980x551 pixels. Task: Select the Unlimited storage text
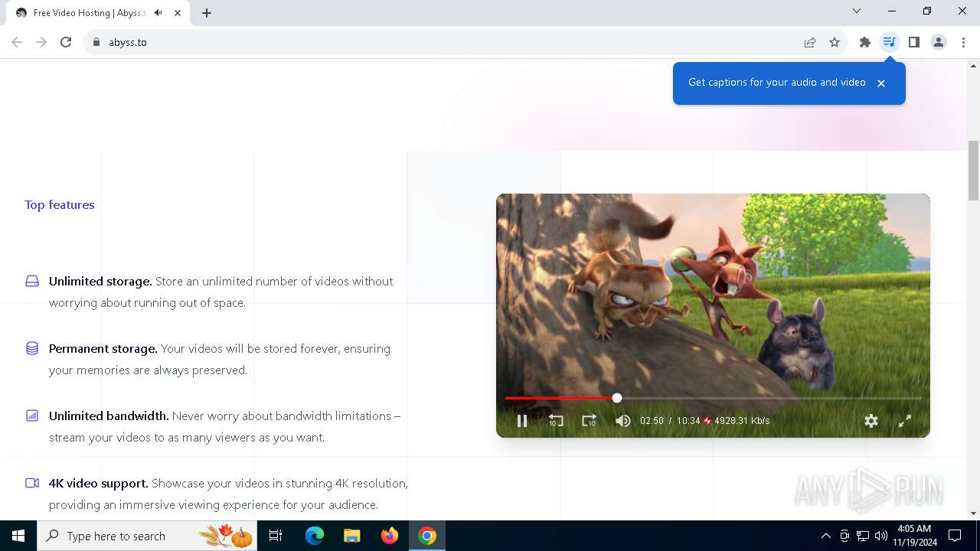pyautogui.click(x=100, y=281)
